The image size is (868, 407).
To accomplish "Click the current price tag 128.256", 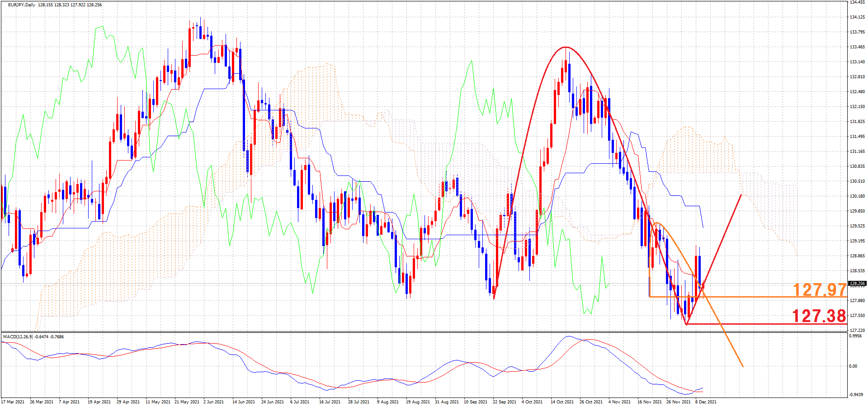I will (857, 284).
